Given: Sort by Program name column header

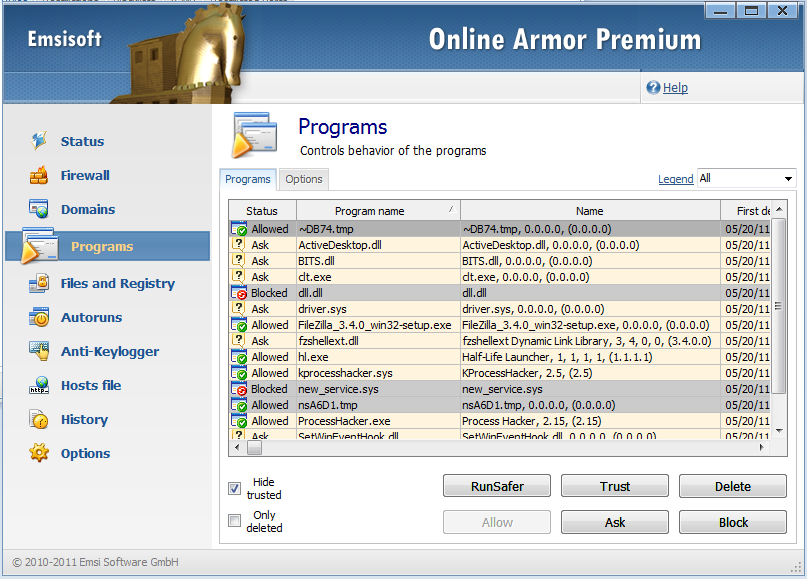Looking at the screenshot, I should pos(378,210).
